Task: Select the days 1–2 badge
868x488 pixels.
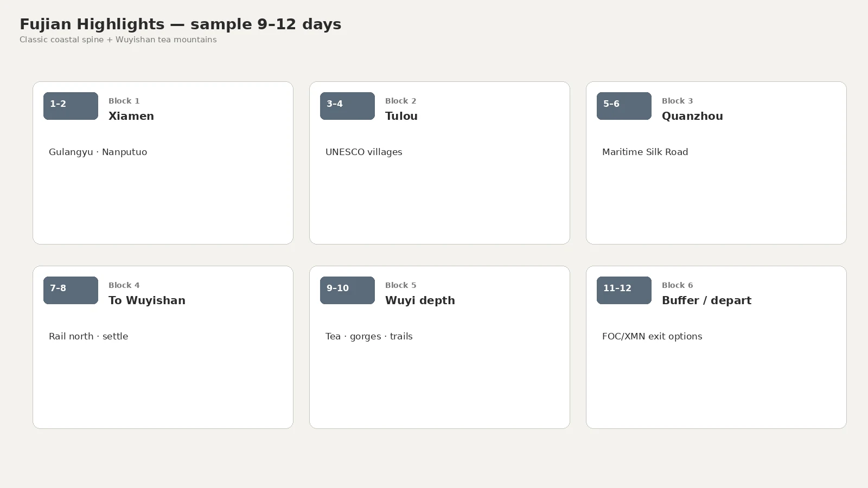Action: click(71, 106)
